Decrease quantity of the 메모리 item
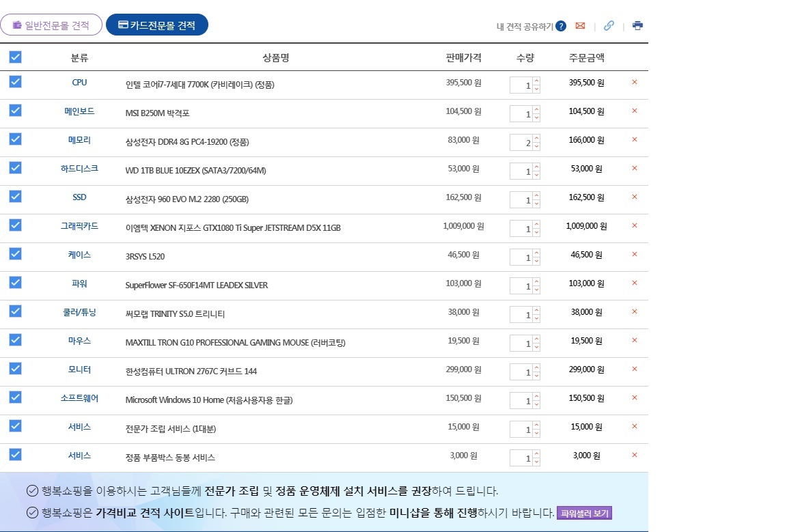The image size is (787, 532). pyautogui.click(x=536, y=146)
